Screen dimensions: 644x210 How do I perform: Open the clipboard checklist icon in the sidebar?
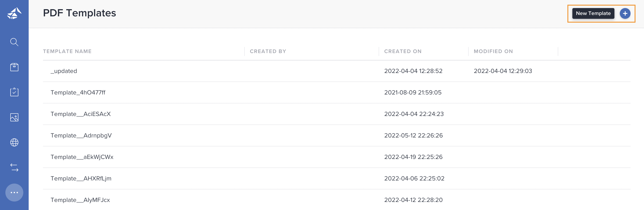tap(14, 92)
